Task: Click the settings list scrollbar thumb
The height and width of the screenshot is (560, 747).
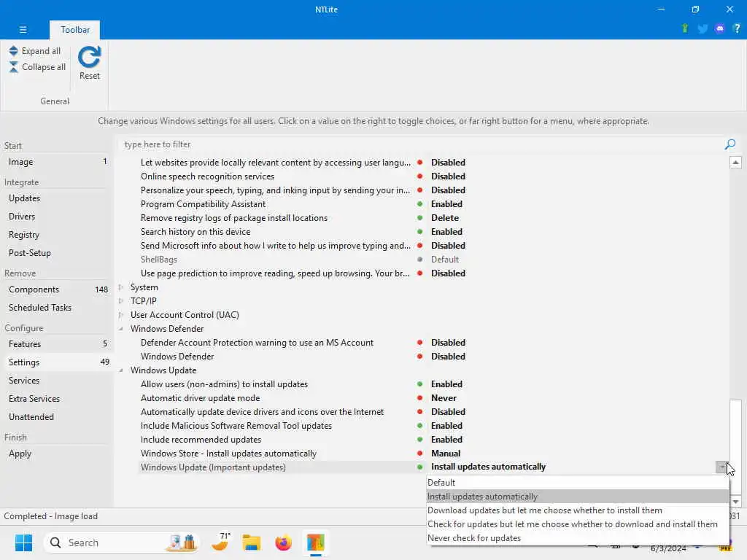Action: [x=735, y=447]
